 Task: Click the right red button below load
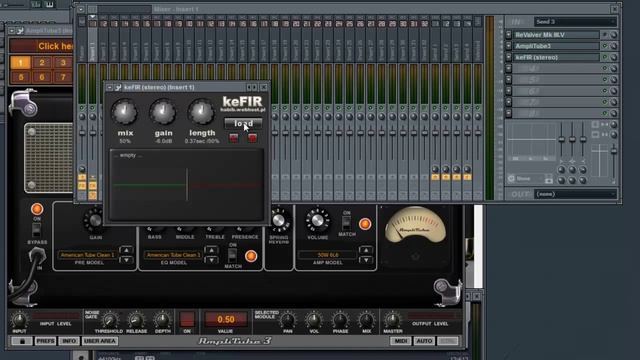(x=252, y=138)
